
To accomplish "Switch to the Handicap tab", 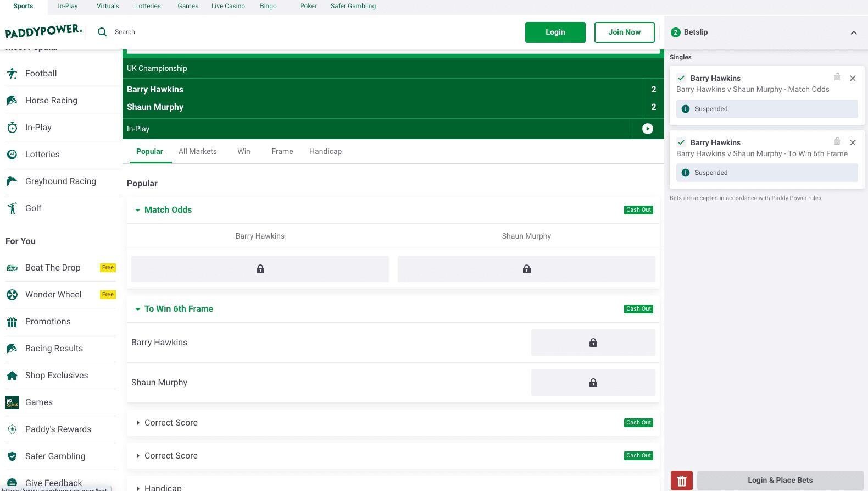I will [x=325, y=151].
